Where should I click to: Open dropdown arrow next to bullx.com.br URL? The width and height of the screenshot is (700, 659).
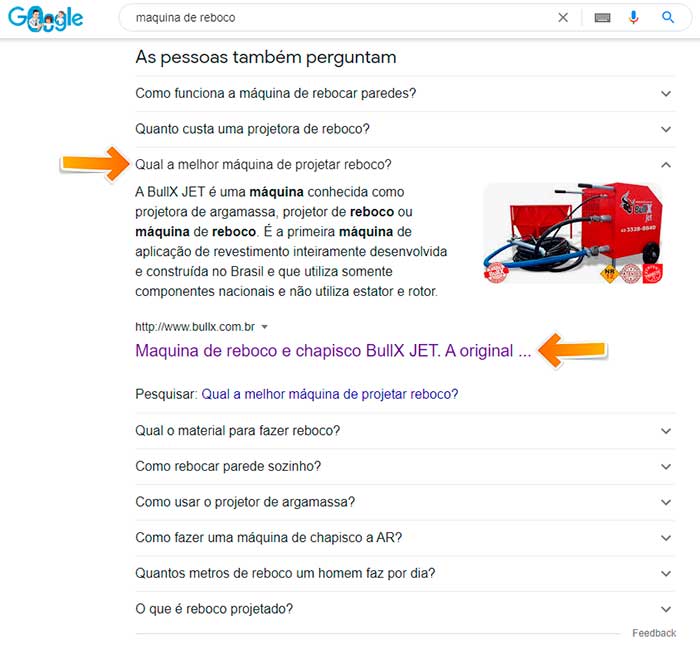click(x=264, y=327)
